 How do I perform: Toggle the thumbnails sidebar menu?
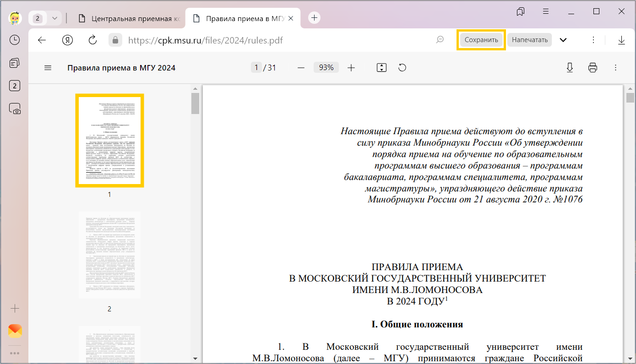click(48, 68)
